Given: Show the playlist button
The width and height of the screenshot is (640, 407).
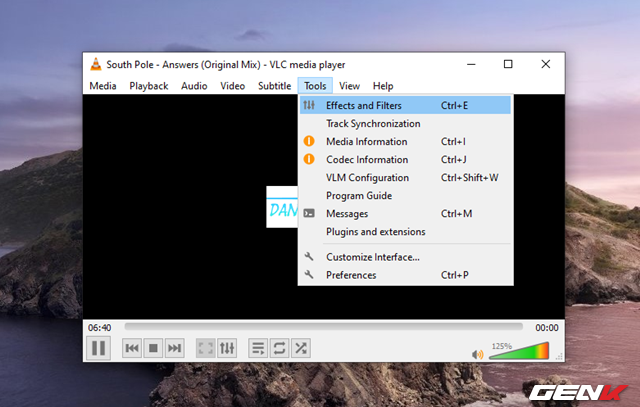Looking at the screenshot, I should (258, 348).
